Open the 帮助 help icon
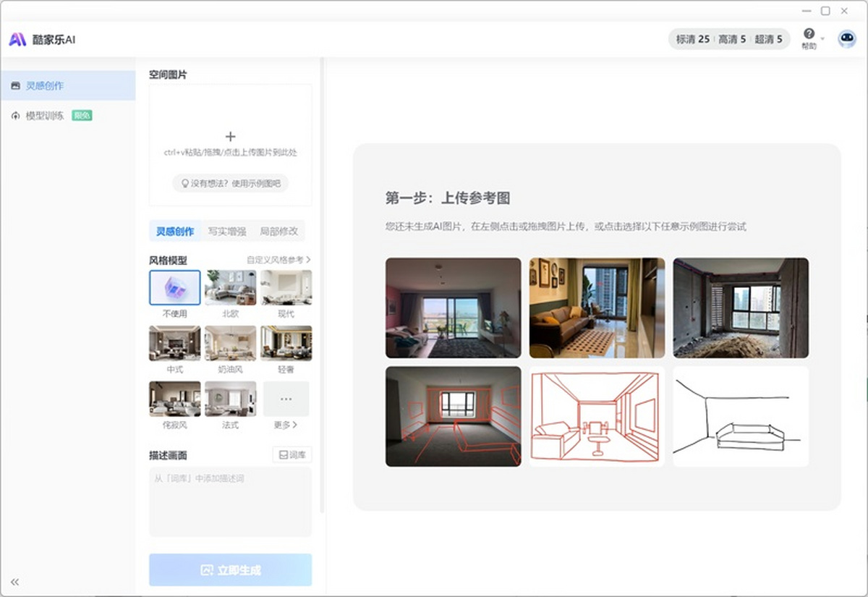The image size is (868, 597). tap(809, 34)
